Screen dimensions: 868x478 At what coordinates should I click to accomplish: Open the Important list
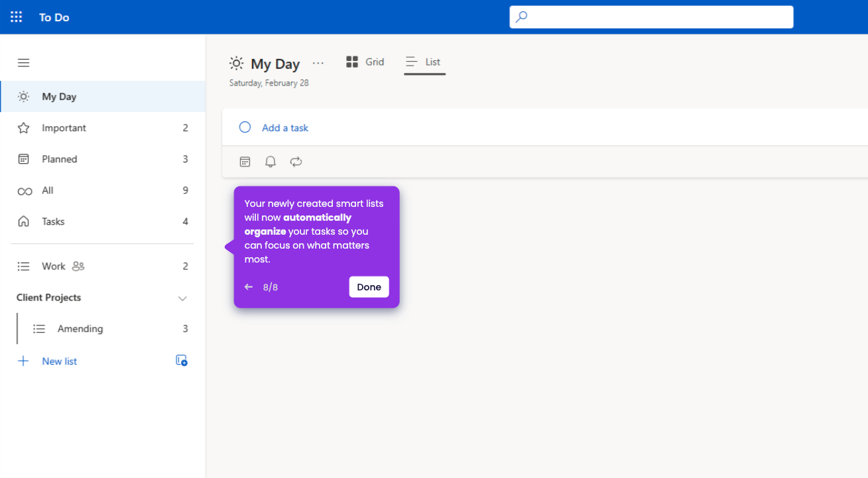pos(103,128)
